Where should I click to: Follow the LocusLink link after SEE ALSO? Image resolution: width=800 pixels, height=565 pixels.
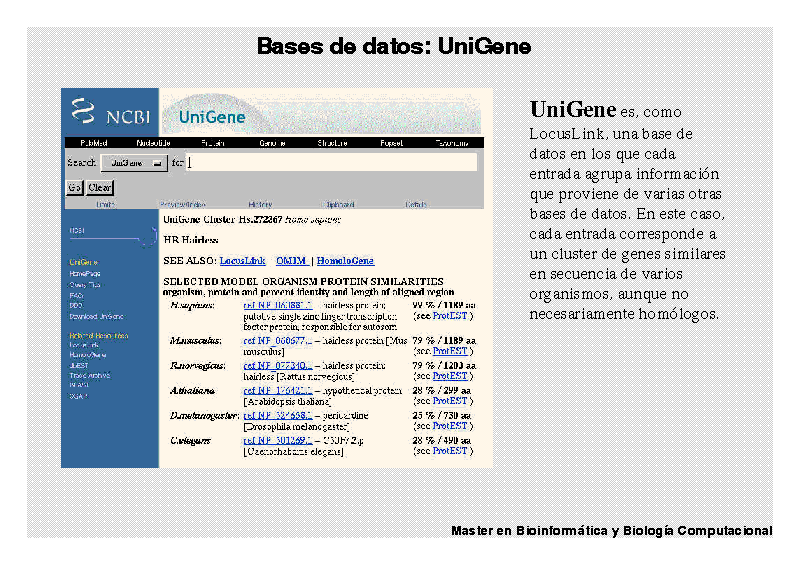tap(243, 260)
